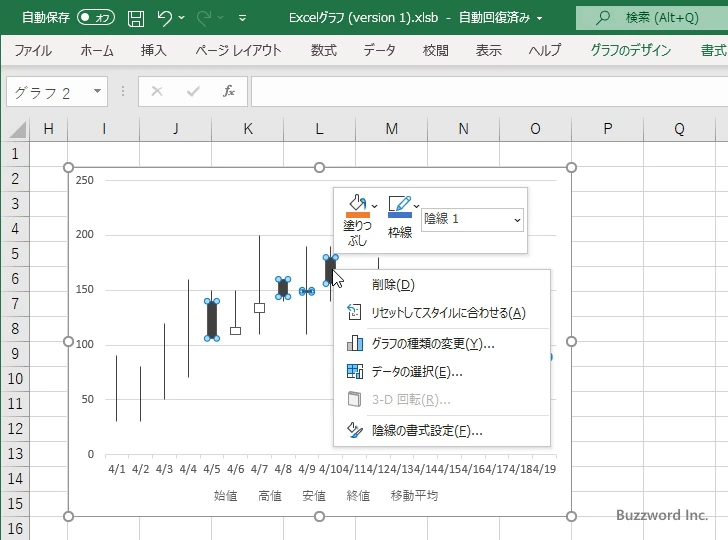Open the Undo history dropdown arrow

coord(182,18)
